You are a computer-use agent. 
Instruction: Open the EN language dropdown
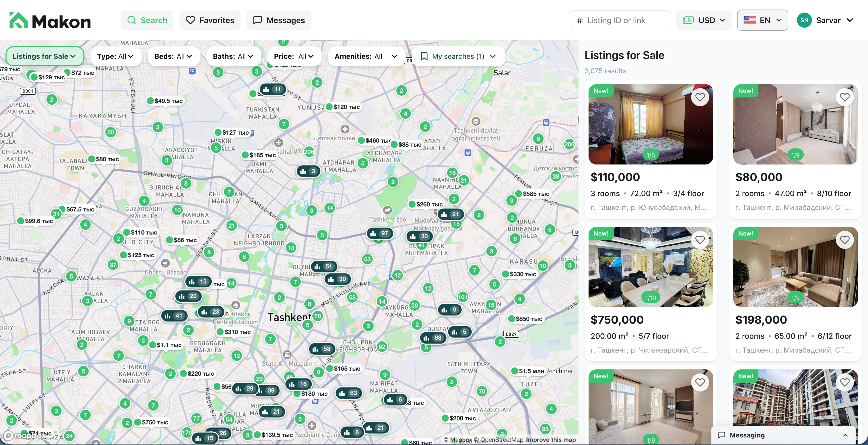[762, 20]
